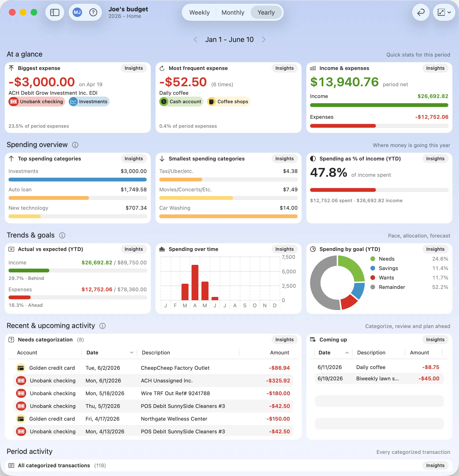This screenshot has width=459, height=476.
Task: Click the Golden credit card icon on 6/2/2026 row
Action: pos(21,368)
